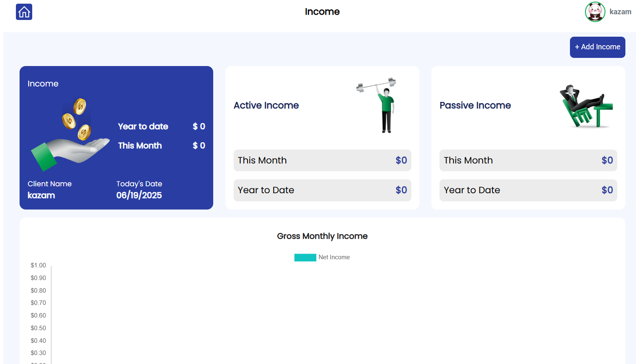Select Active Income This Month row
The width and height of the screenshot is (636, 364).
(x=322, y=160)
